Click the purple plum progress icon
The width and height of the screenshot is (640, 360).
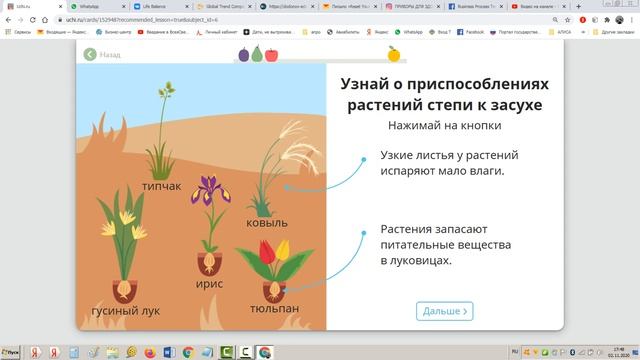tap(244, 54)
